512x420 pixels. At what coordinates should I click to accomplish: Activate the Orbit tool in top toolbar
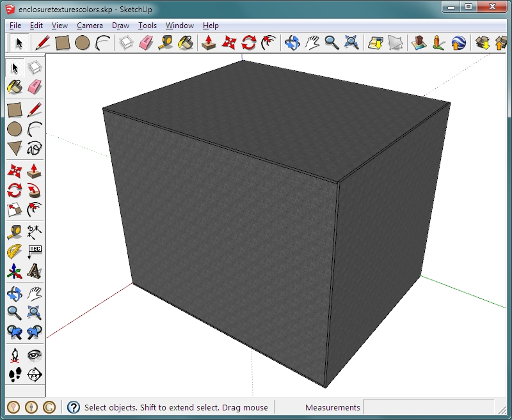point(292,43)
